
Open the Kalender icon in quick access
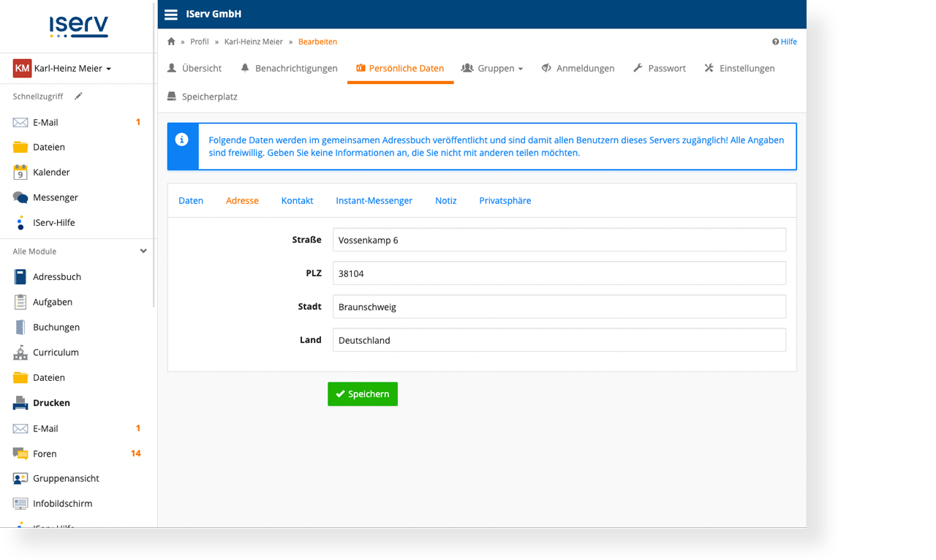(x=20, y=173)
